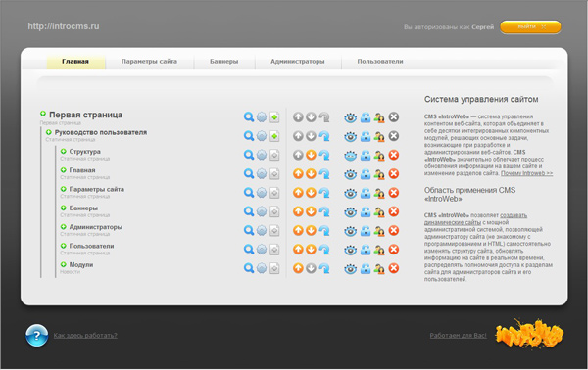
Task: Click the orange IntroWeb logo
Action: 529,334
